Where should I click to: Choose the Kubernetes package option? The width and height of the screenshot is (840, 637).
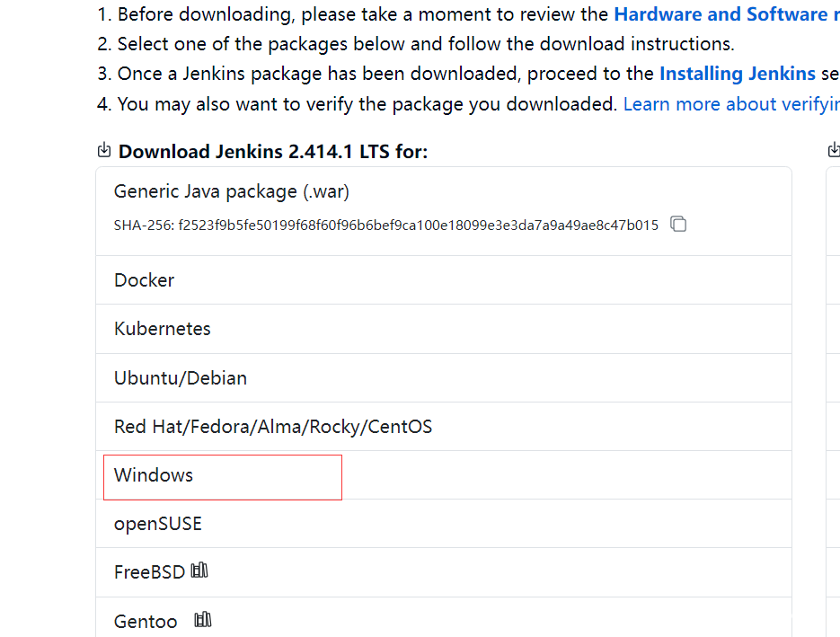pyautogui.click(x=444, y=329)
